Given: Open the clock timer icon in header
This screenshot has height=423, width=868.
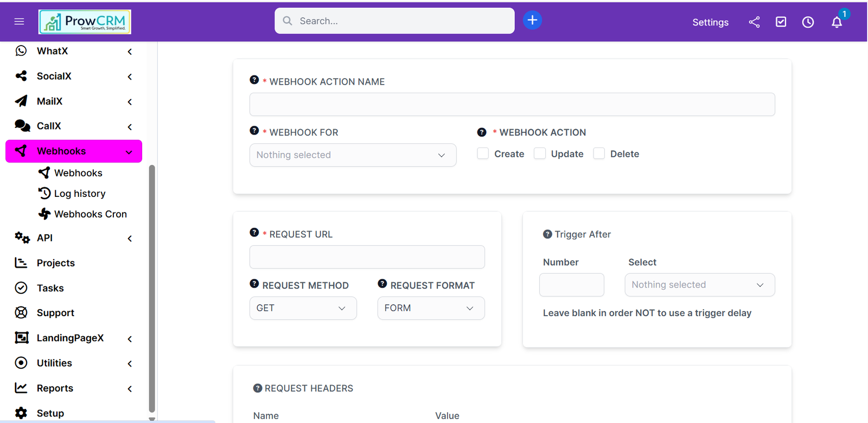Looking at the screenshot, I should (x=808, y=22).
